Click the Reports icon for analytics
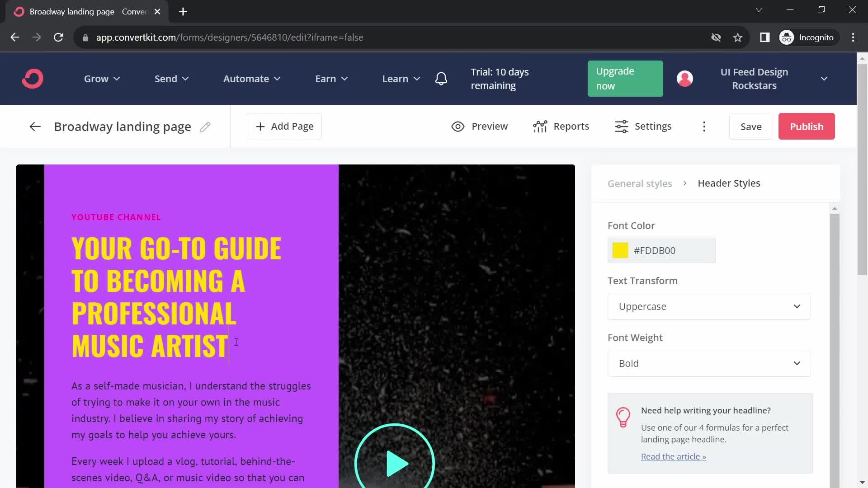 click(x=539, y=127)
